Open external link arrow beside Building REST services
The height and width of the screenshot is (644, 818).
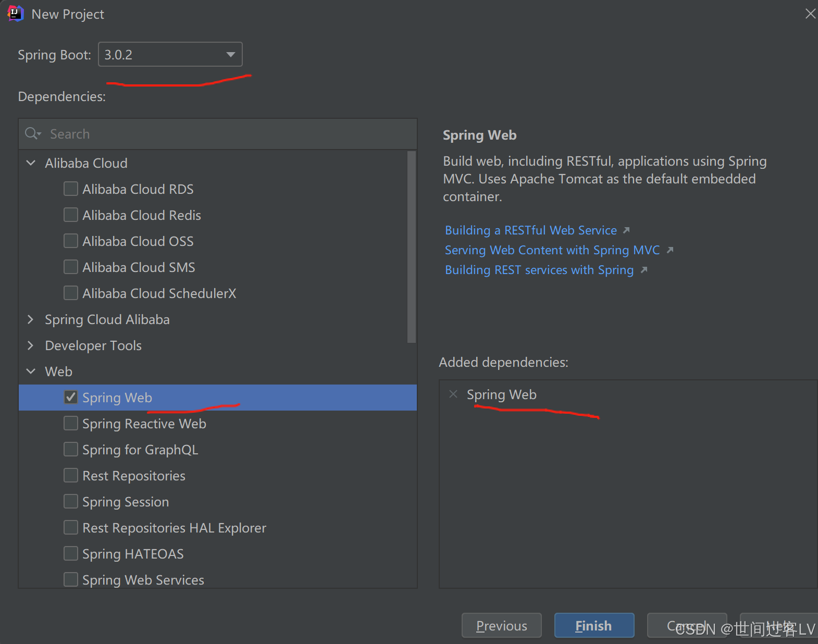coord(644,270)
